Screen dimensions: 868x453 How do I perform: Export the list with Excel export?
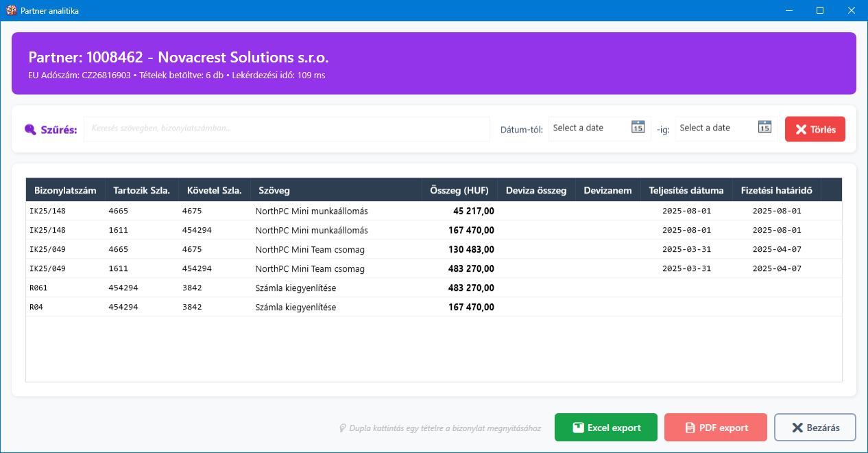[x=605, y=428]
